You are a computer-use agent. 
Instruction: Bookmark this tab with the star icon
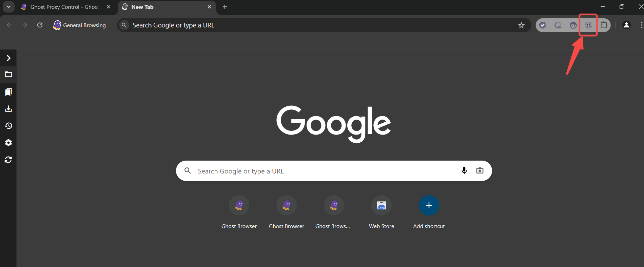point(521,25)
